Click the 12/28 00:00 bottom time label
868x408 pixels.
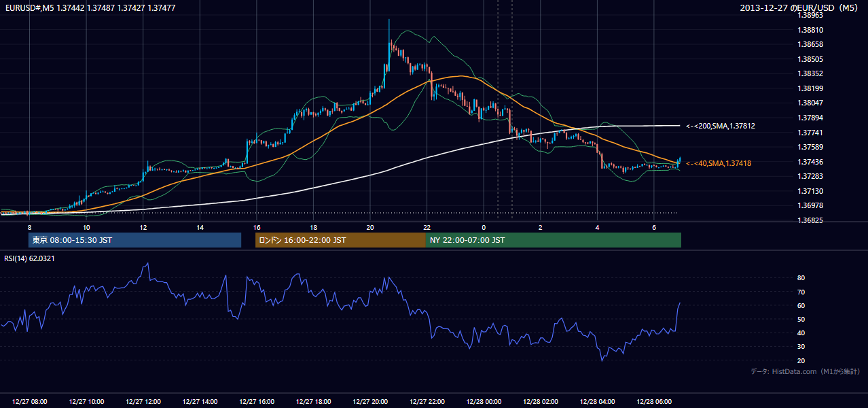click(484, 402)
